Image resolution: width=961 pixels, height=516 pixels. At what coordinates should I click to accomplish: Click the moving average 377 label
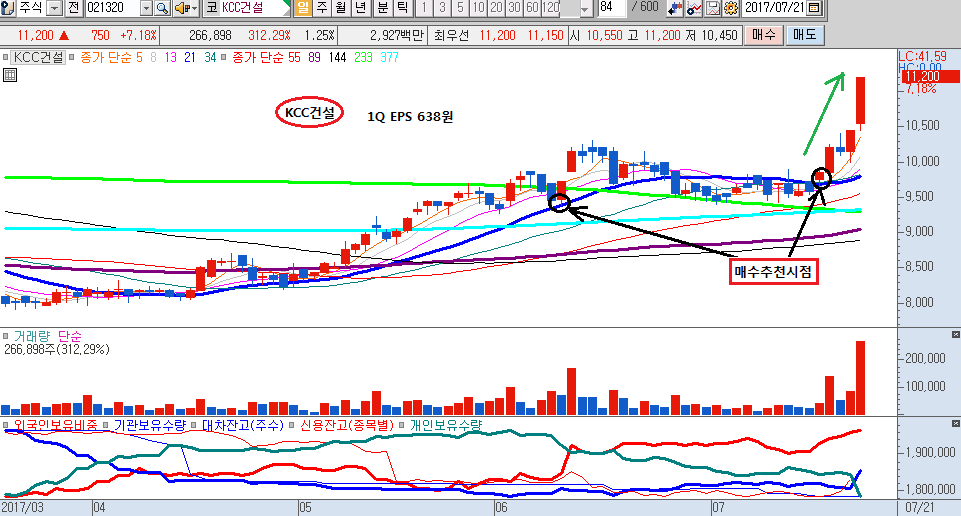[389, 58]
